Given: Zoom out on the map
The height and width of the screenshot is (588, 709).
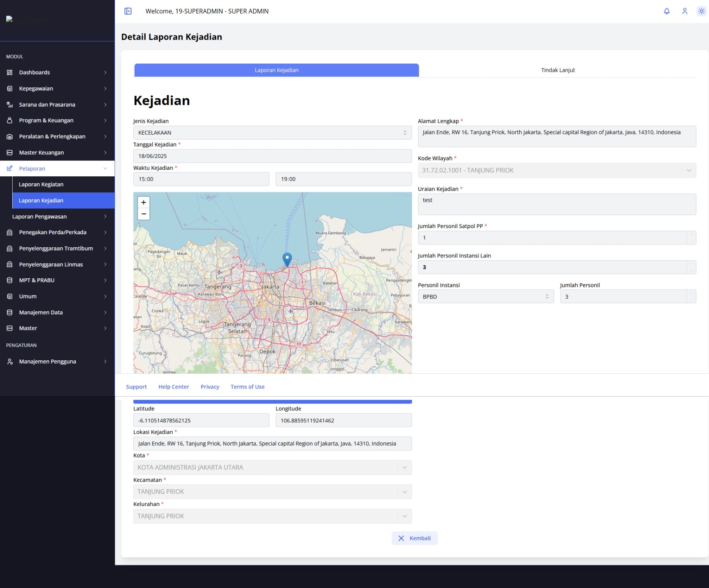Looking at the screenshot, I should pos(144,214).
